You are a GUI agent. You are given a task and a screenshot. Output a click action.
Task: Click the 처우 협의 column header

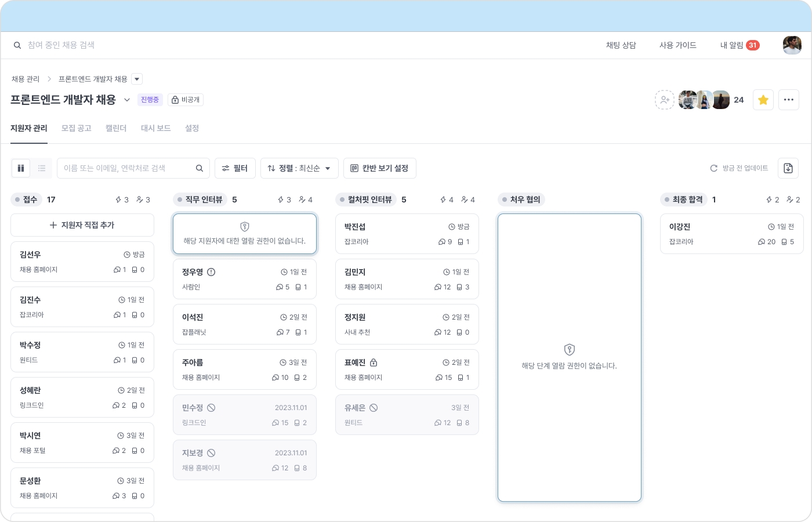point(522,200)
